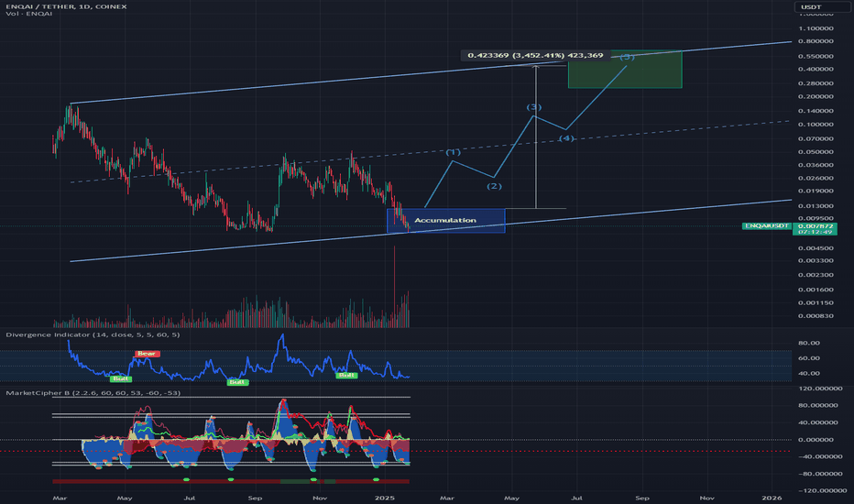Click the 0.050000 price axis level

[x=816, y=152]
